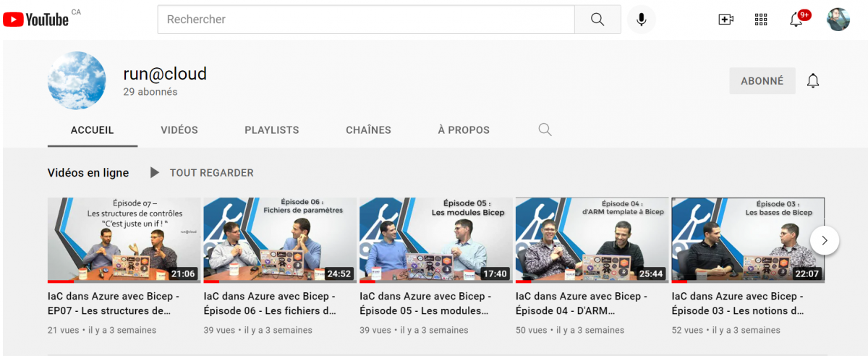
Task: Click the run@cloud channel name
Action: click(165, 74)
